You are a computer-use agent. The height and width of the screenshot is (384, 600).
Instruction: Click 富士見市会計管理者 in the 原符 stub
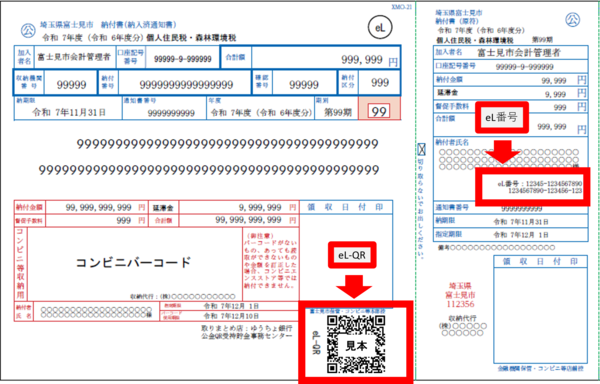pyautogui.click(x=518, y=52)
